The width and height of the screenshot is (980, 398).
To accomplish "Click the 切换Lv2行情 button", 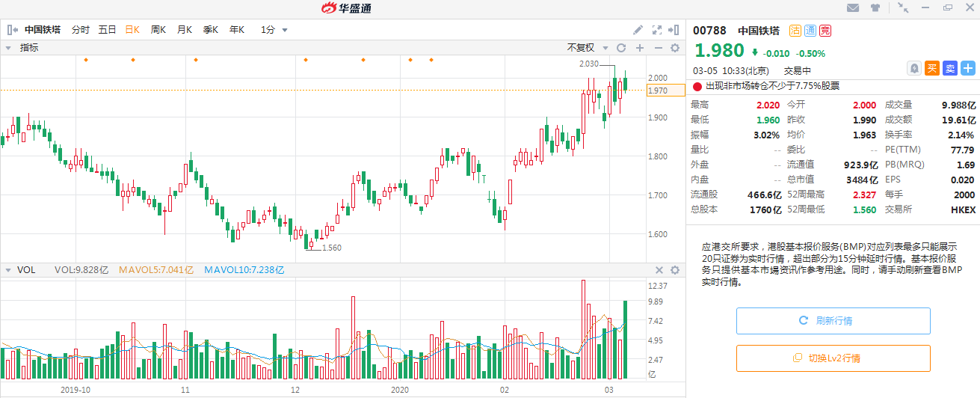I will coord(833,358).
